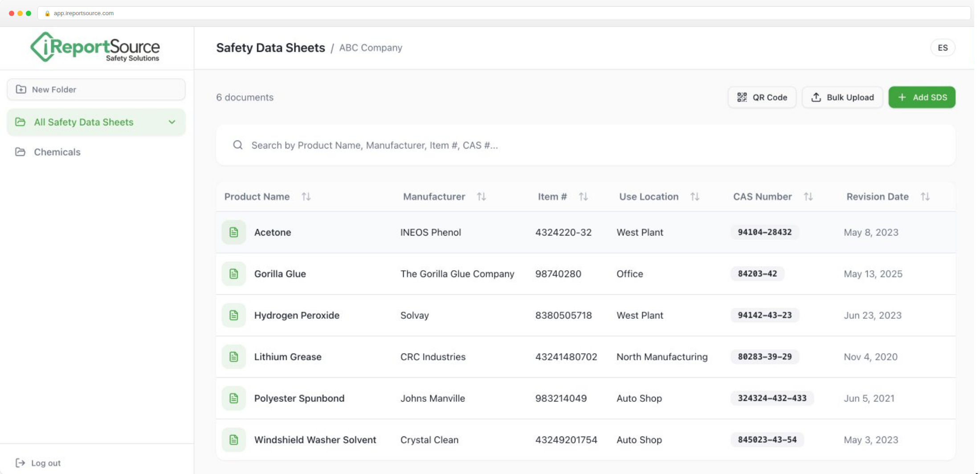The image size is (980, 474).
Task: Click manufacturer CRC Industries
Action: pyautogui.click(x=433, y=356)
